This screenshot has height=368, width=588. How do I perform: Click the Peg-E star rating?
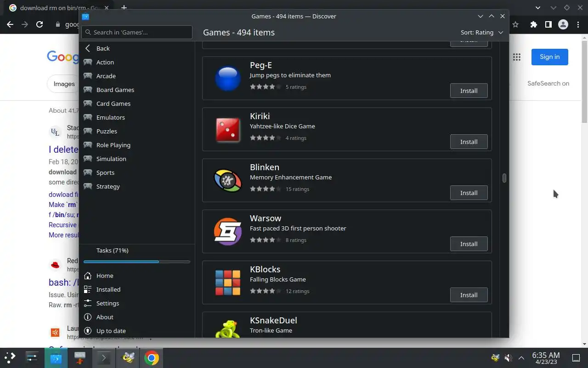click(266, 86)
